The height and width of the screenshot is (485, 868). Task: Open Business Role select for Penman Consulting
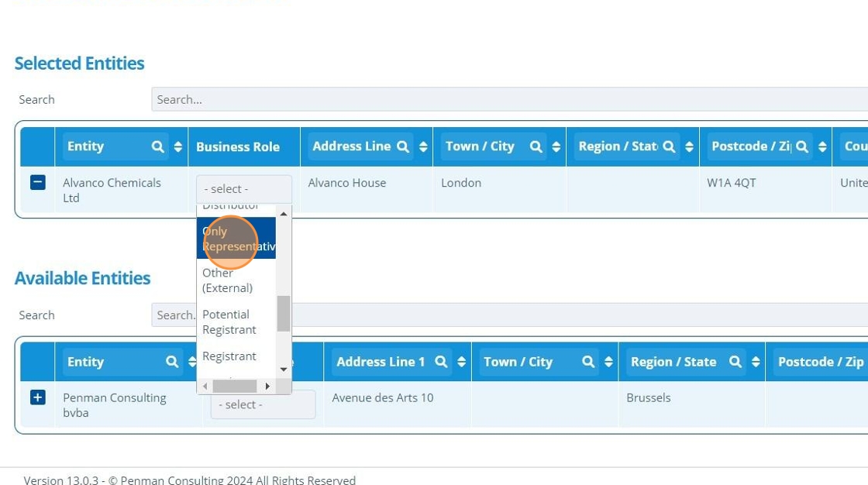pyautogui.click(x=263, y=404)
